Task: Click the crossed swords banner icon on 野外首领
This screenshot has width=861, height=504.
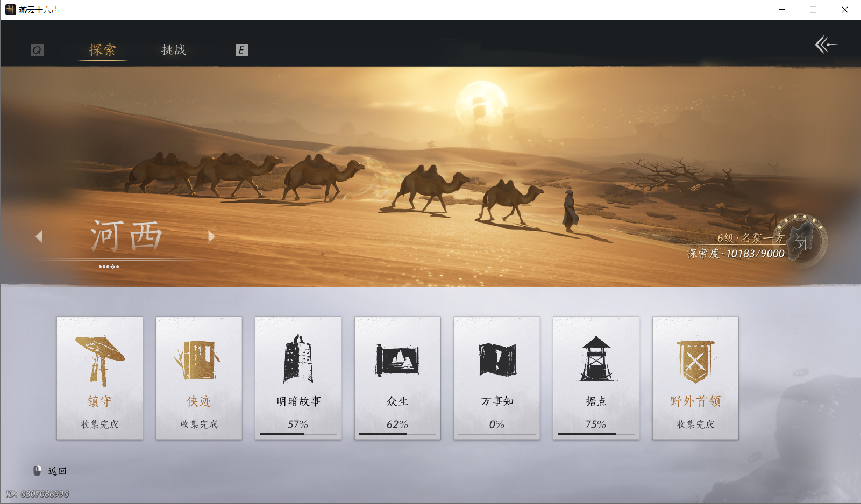Action: (x=695, y=361)
